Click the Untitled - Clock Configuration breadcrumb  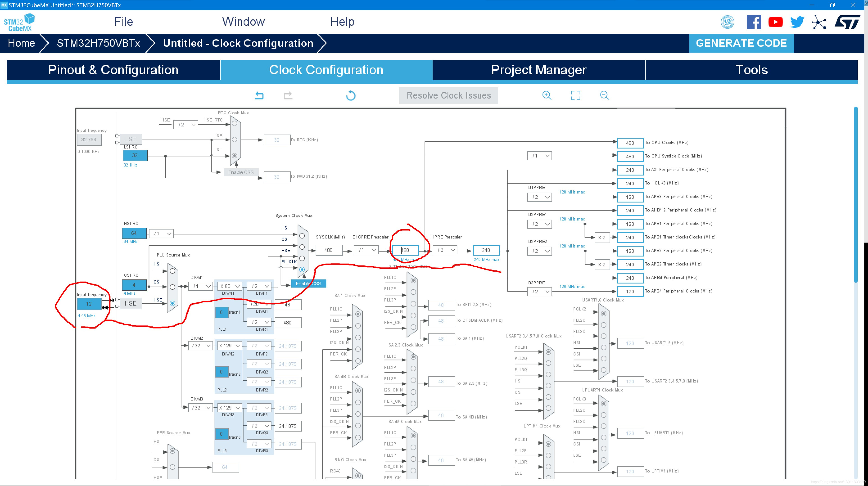pos(238,43)
